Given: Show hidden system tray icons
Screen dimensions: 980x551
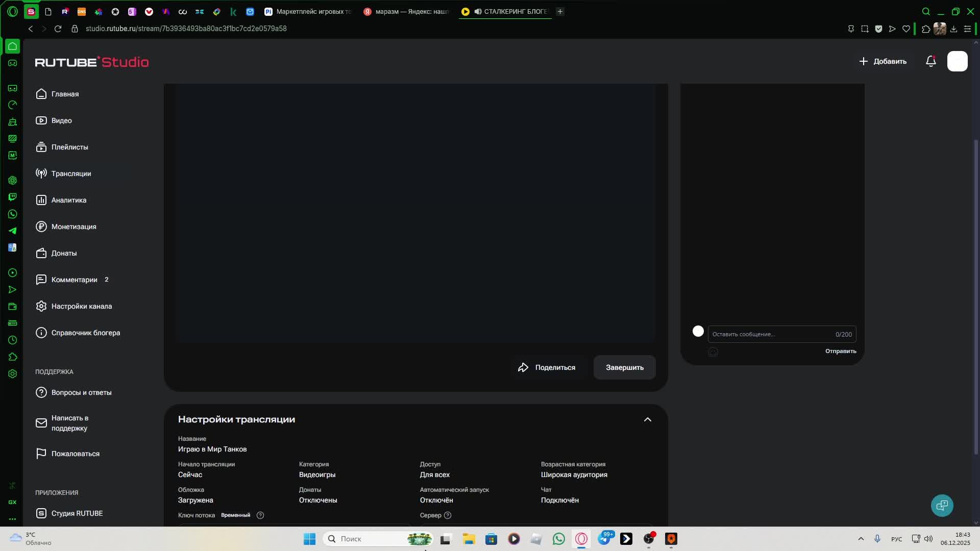Looking at the screenshot, I should pos(861,539).
